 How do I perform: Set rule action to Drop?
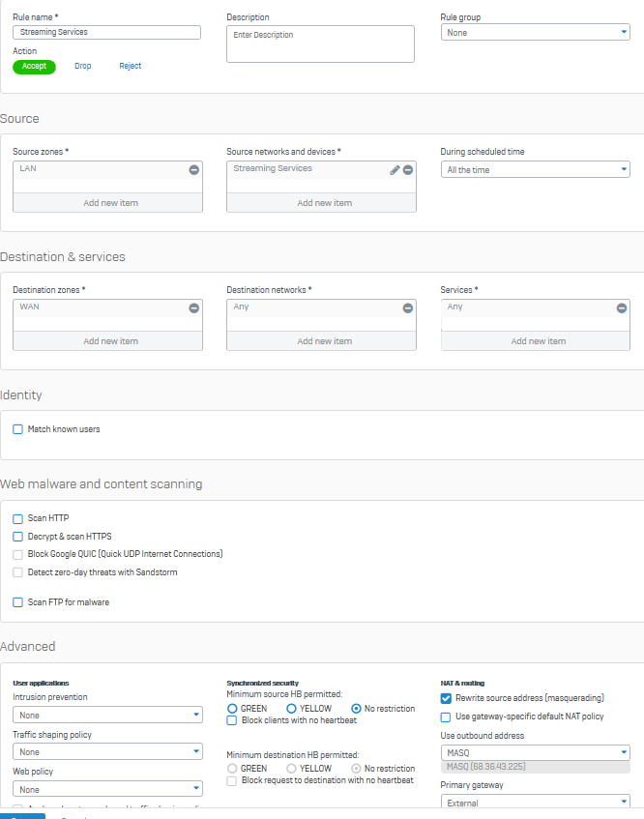point(83,67)
